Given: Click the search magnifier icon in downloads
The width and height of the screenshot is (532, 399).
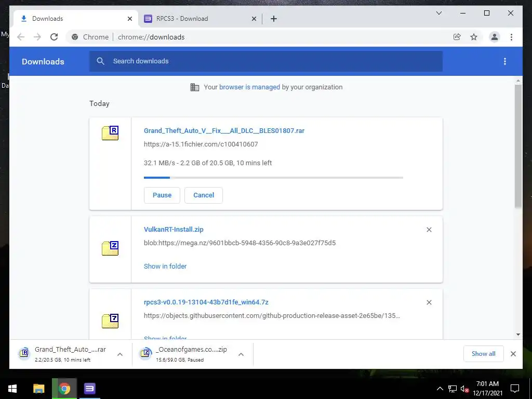Looking at the screenshot, I should pos(100,61).
